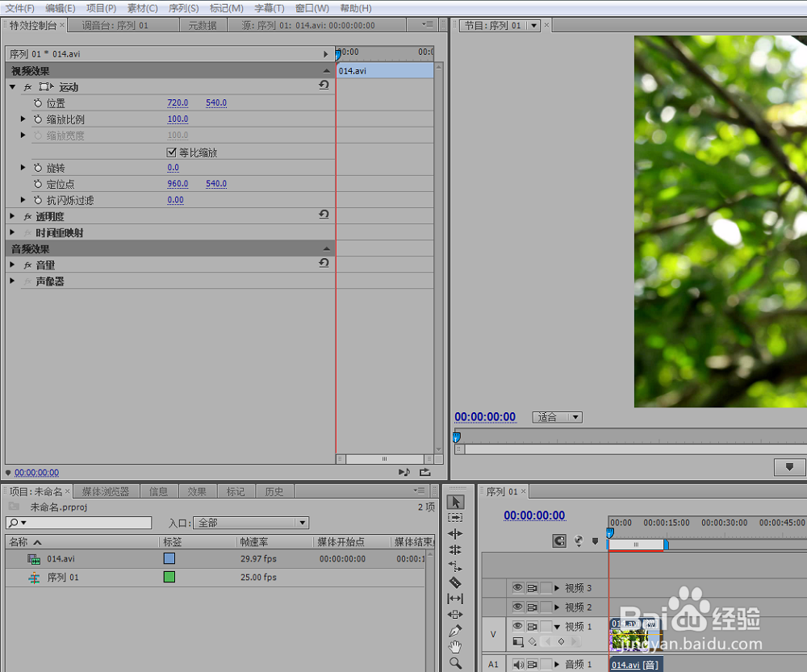Toggle 位置 animation stopwatch
This screenshot has height=672, width=807.
coord(38,103)
